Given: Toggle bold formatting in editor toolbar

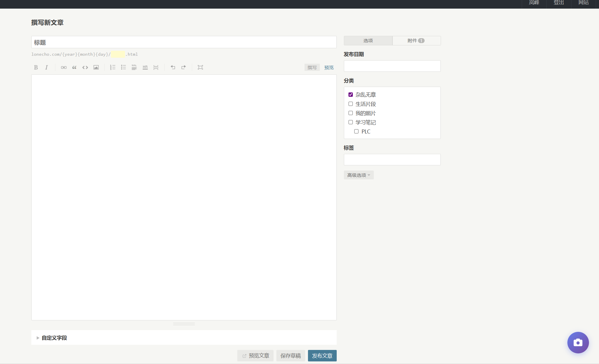Looking at the screenshot, I should tap(36, 67).
